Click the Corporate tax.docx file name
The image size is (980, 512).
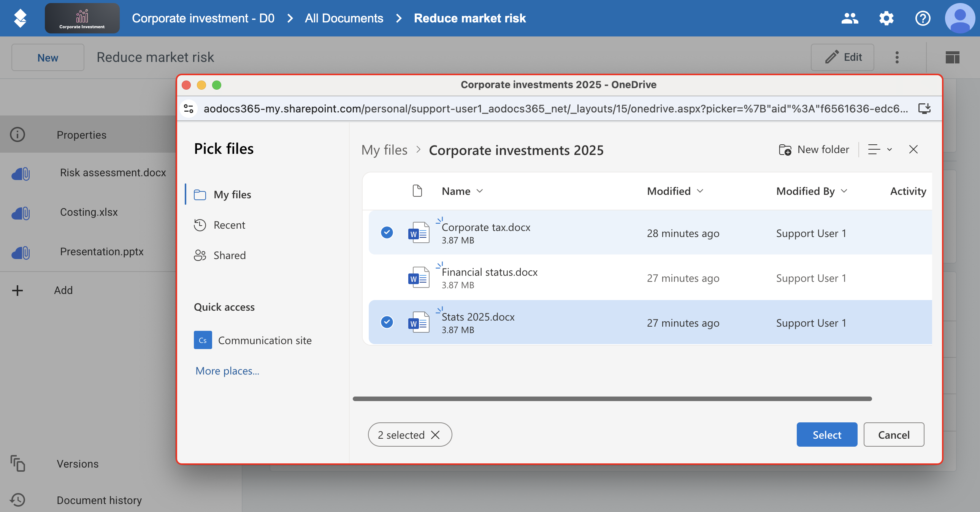pyautogui.click(x=486, y=227)
